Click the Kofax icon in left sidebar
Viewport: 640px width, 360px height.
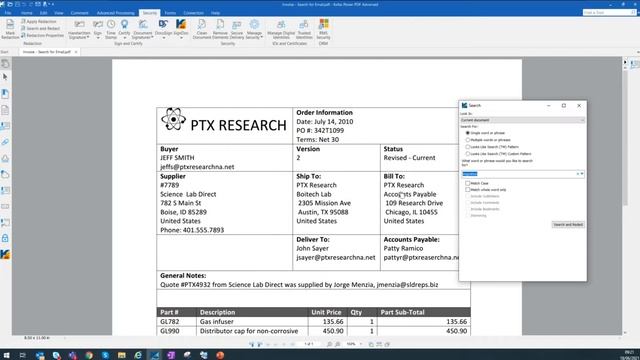5,254
